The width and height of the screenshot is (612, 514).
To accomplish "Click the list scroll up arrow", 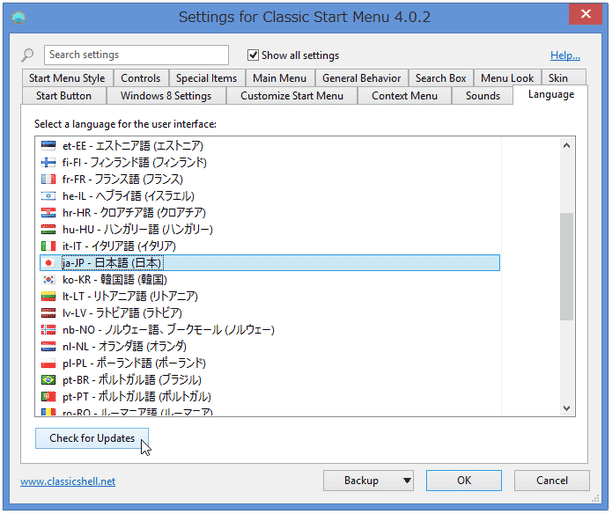I will click(567, 146).
